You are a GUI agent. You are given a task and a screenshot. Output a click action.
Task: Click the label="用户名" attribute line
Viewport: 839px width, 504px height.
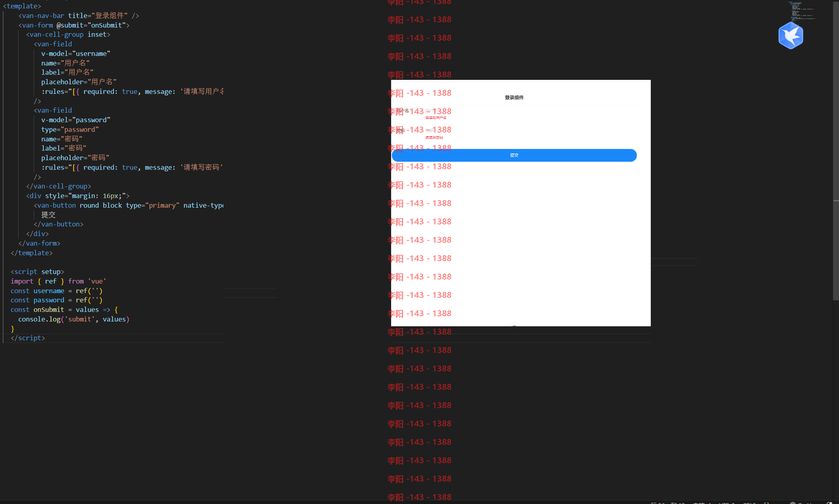(68, 72)
